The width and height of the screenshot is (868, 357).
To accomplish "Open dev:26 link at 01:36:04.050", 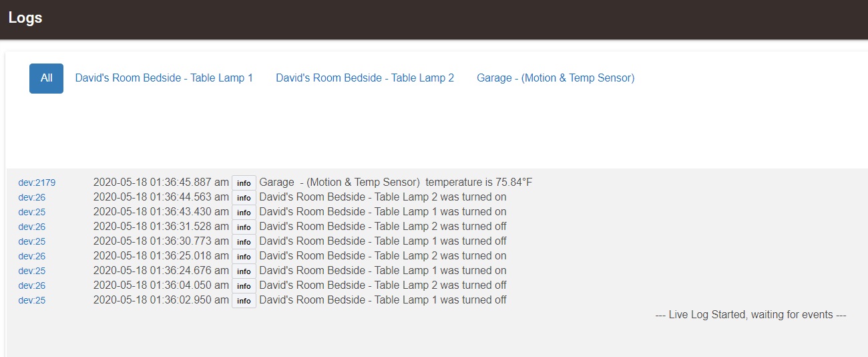I will [x=32, y=285].
